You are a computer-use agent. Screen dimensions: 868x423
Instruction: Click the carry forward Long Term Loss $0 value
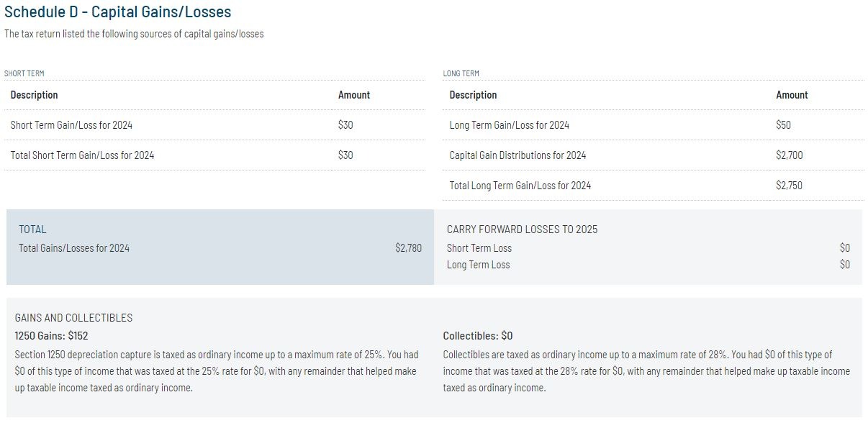click(x=844, y=265)
